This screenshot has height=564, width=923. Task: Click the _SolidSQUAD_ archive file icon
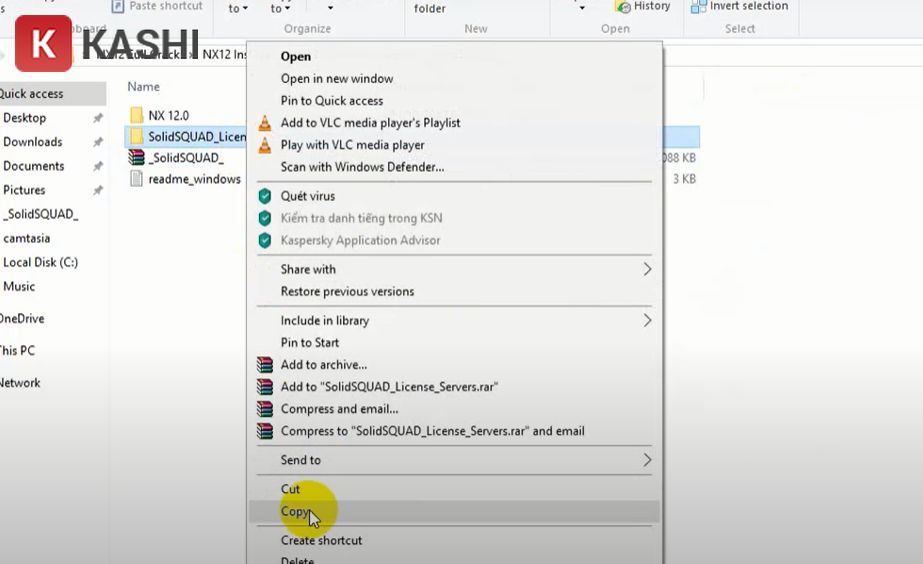pos(137,158)
